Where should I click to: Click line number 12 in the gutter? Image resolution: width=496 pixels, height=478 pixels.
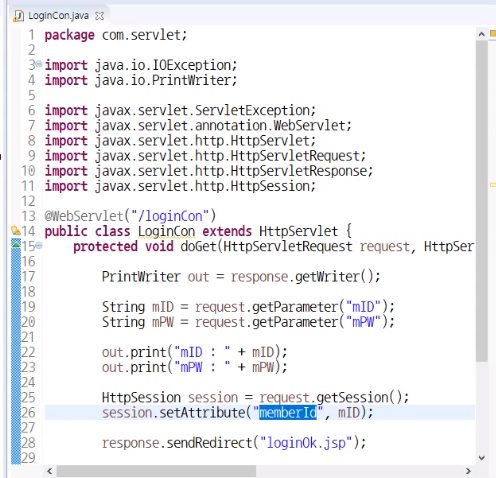coord(28,201)
